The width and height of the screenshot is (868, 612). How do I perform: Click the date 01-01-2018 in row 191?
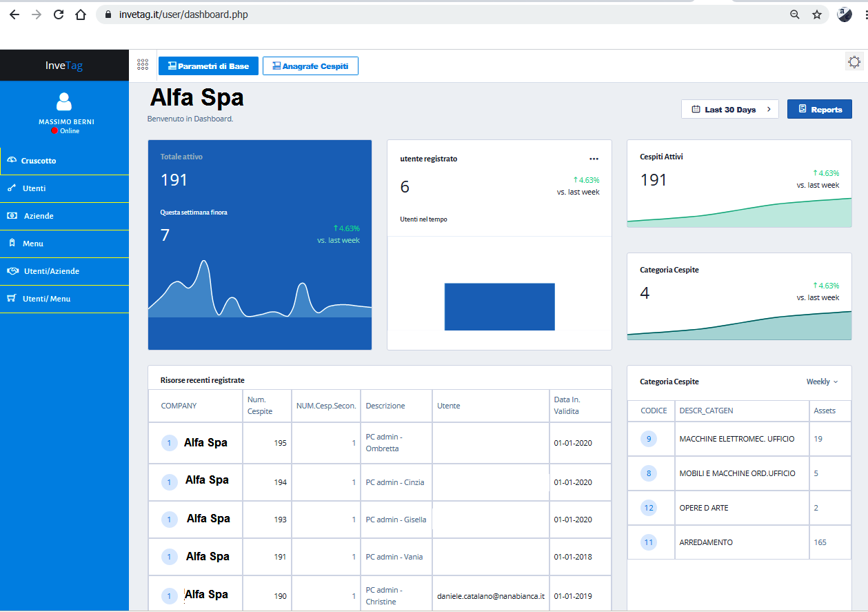[573, 557]
